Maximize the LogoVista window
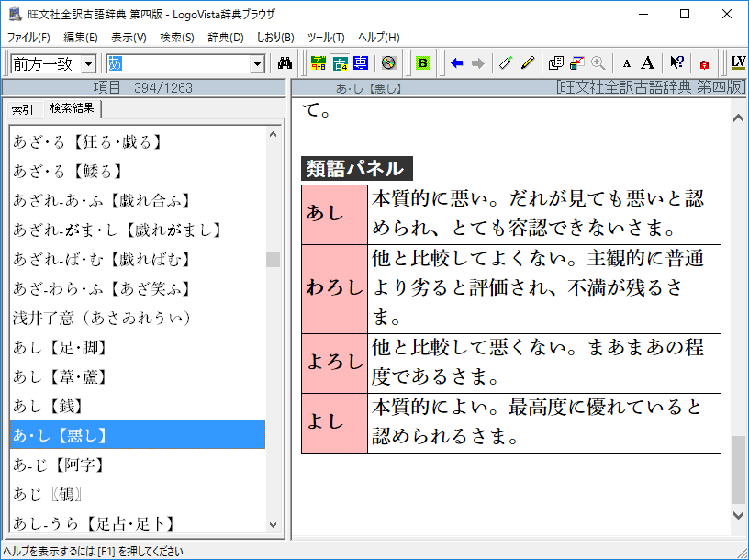Viewport: 749px width, 560px height. pos(685,14)
